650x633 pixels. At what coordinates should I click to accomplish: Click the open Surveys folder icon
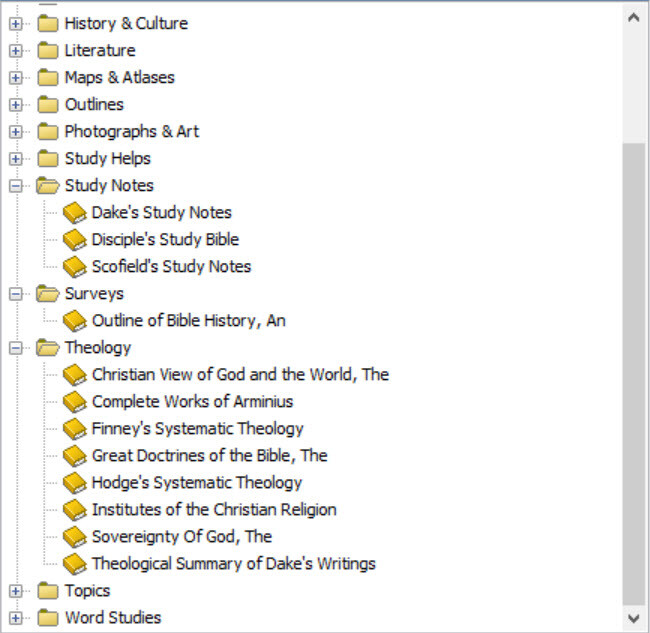(x=48, y=293)
